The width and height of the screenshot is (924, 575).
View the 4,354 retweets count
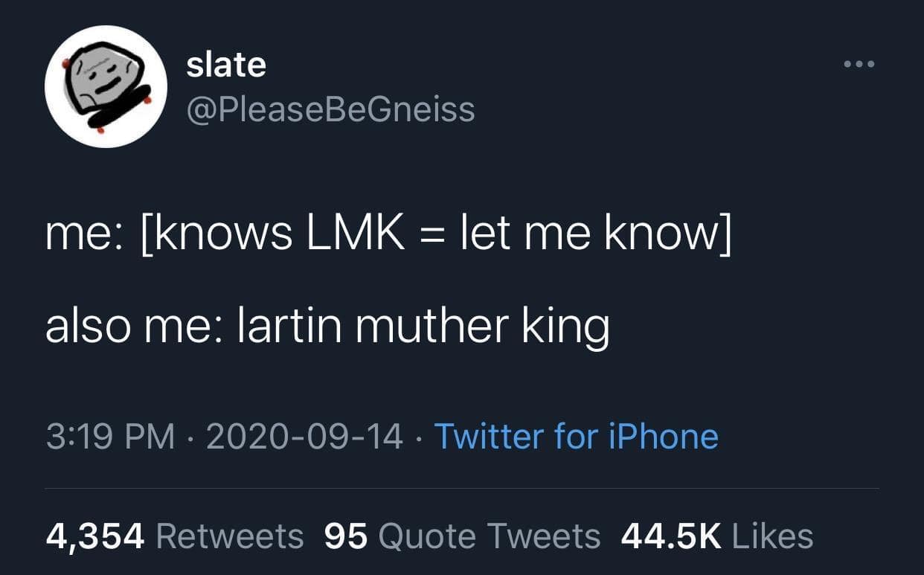[95, 536]
